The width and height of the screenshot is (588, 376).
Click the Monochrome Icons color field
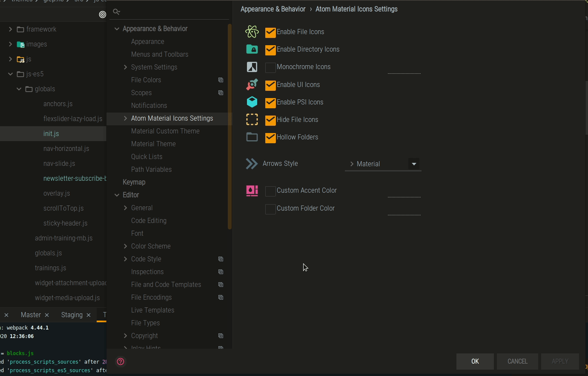tap(404, 68)
